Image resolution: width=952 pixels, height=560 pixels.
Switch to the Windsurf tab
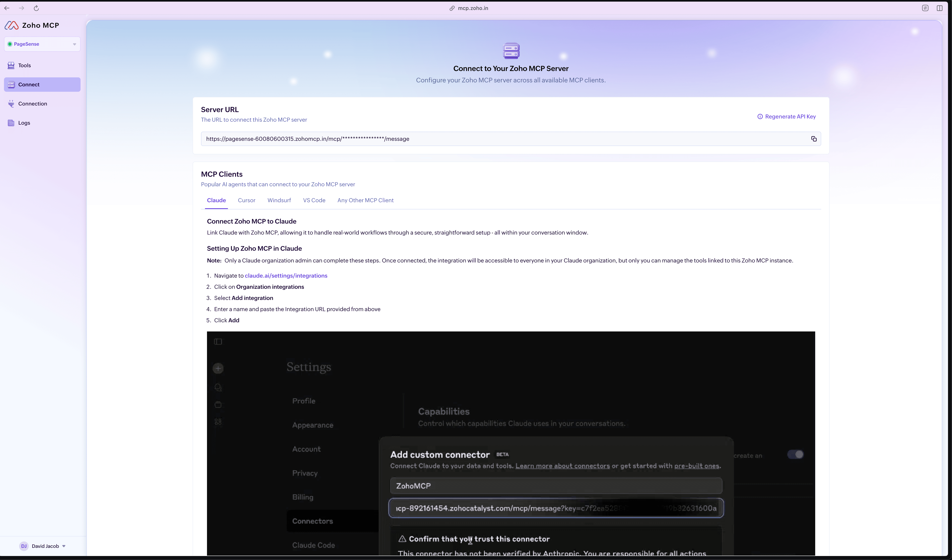click(279, 200)
